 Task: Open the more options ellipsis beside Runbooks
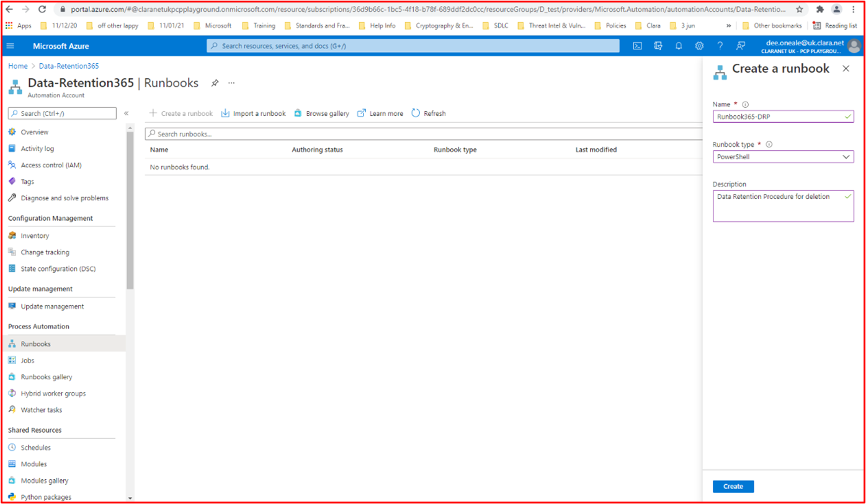click(x=231, y=82)
